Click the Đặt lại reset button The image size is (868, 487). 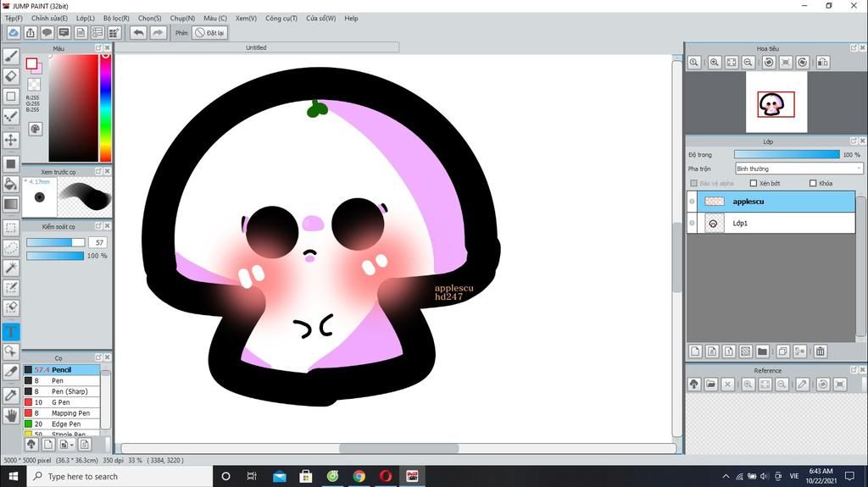coord(210,33)
